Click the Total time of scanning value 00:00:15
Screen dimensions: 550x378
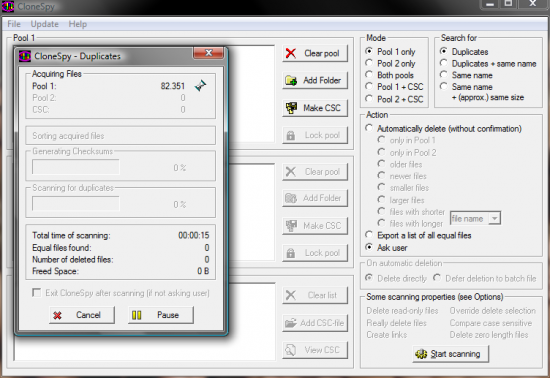pyautogui.click(x=194, y=235)
